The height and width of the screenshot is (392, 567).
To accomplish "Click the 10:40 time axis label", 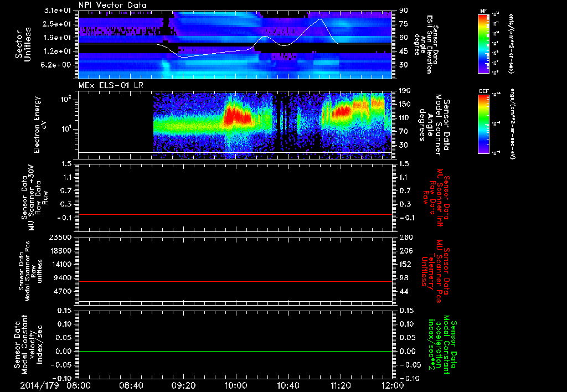I will 288,385.
